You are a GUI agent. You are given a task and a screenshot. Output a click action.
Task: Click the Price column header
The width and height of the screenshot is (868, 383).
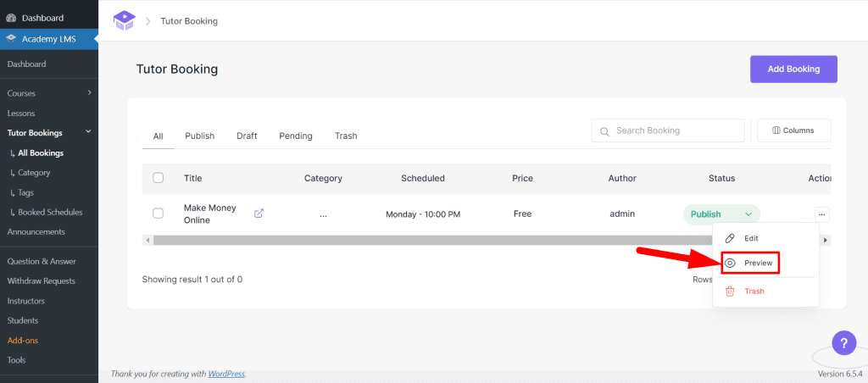pyautogui.click(x=522, y=178)
